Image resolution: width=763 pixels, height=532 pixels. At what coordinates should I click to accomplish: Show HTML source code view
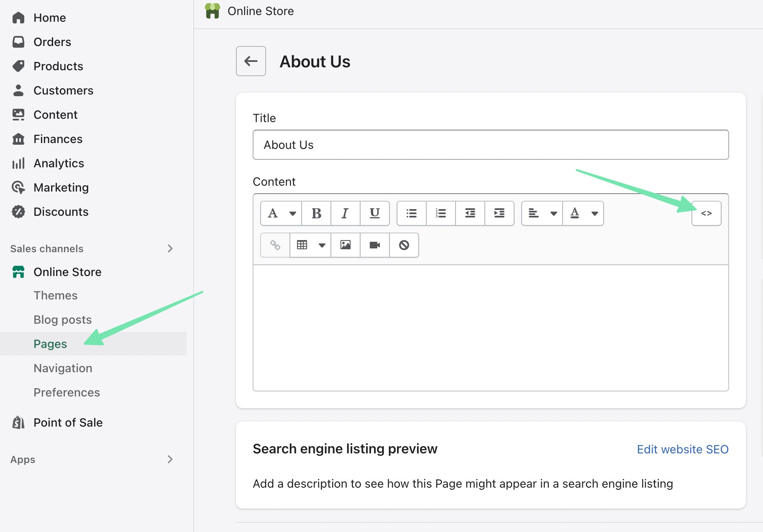pos(706,213)
